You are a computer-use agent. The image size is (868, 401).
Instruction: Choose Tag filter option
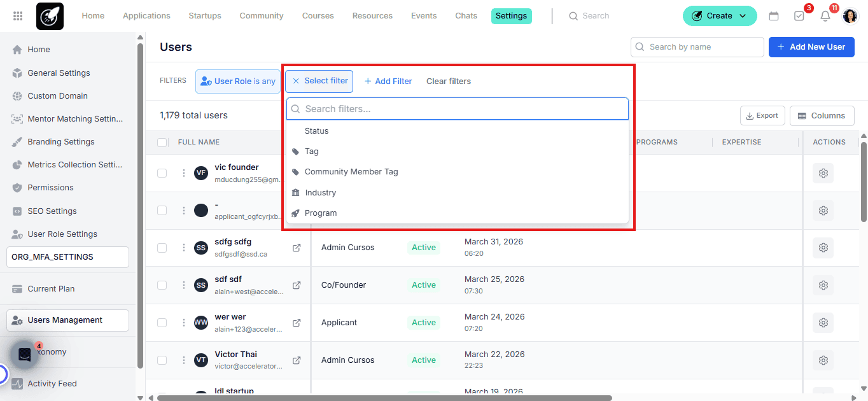click(x=458, y=151)
